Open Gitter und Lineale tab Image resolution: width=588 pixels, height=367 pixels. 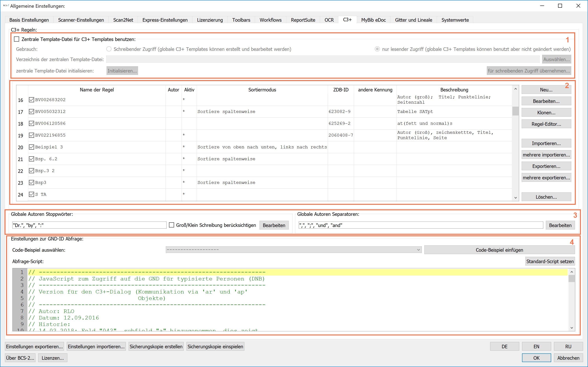413,20
